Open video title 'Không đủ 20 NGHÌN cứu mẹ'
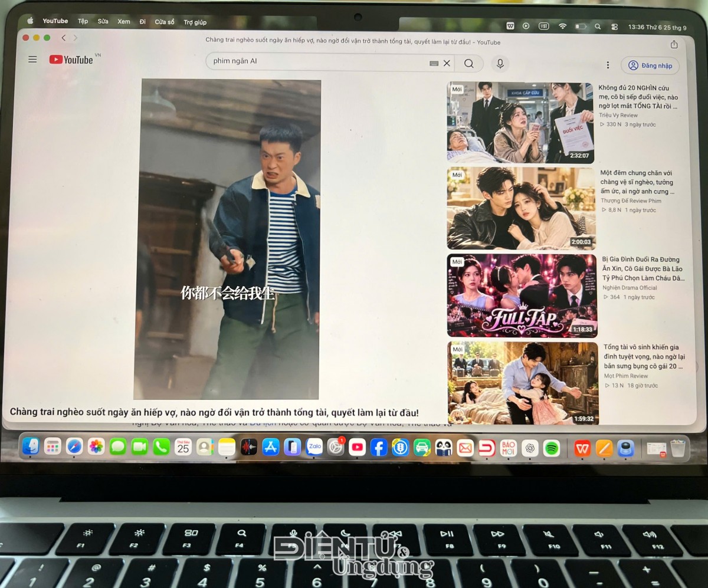This screenshot has width=708, height=588. coord(638,97)
